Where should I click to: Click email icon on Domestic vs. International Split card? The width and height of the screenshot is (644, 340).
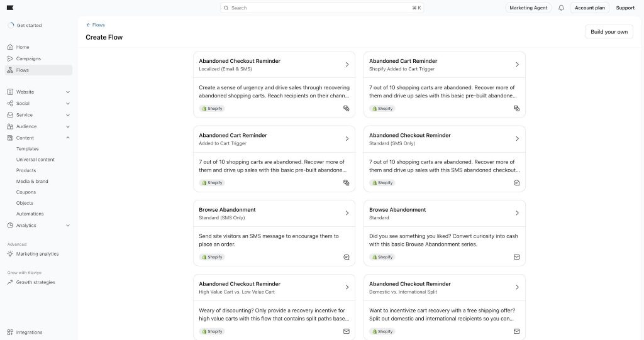pos(516,331)
